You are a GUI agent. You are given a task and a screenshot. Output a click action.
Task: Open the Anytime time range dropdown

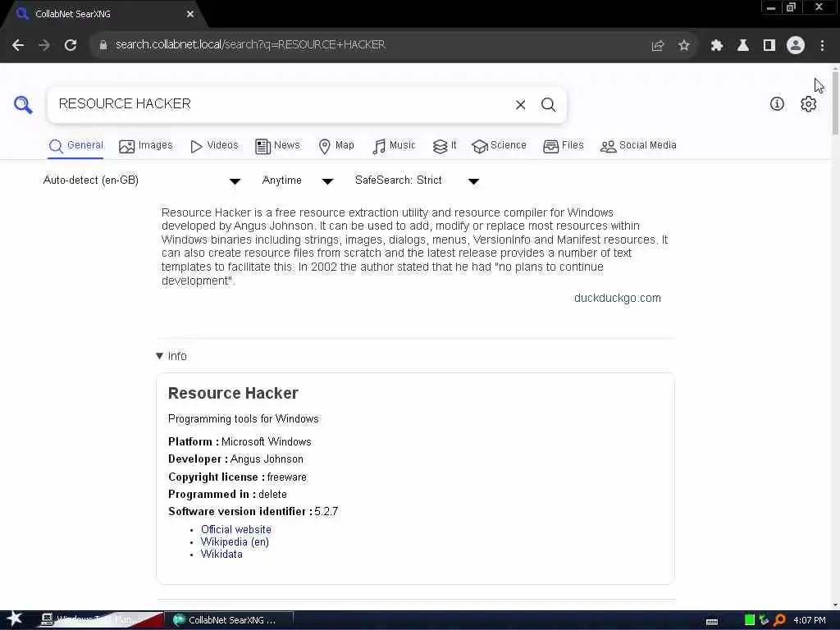coord(297,180)
